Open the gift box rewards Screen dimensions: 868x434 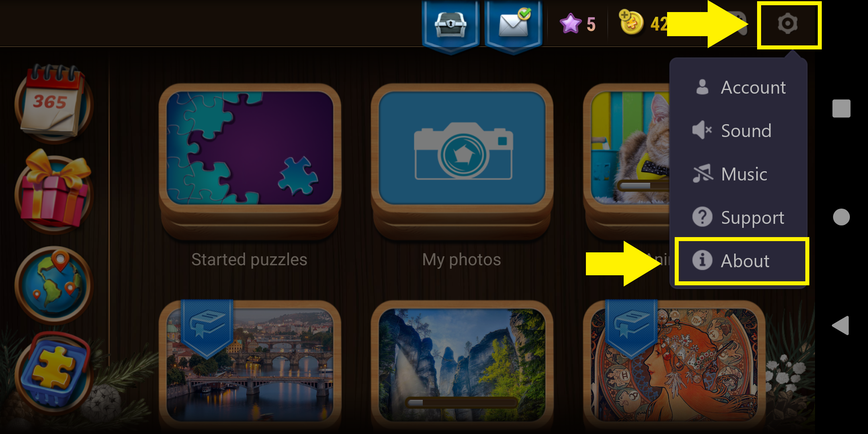[54, 191]
